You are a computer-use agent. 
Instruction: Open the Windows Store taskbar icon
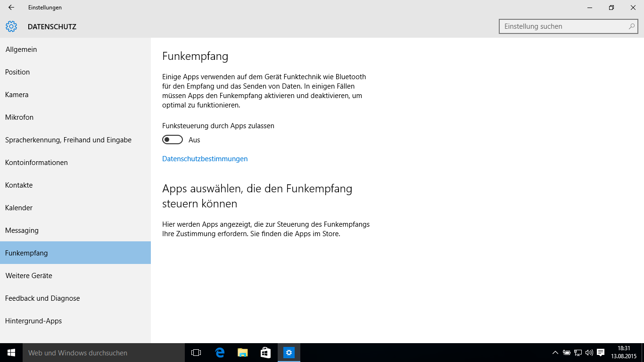pos(265,353)
